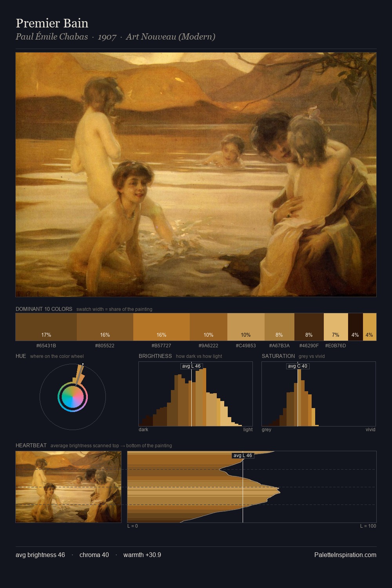The height and width of the screenshot is (588, 392).
Task: Choose the 8% #A67B3A swatch
Action: 279,327
